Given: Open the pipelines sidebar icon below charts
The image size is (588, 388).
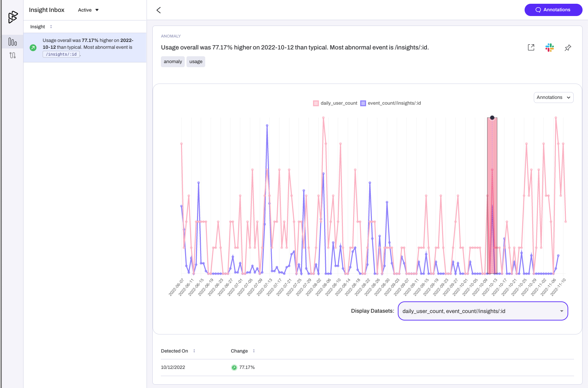Looking at the screenshot, I should [x=13, y=55].
